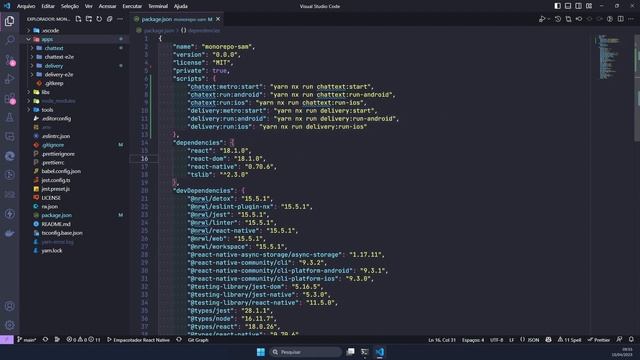Toggle primary side bar layout button
This screenshot has height=360, width=640.
558,6
